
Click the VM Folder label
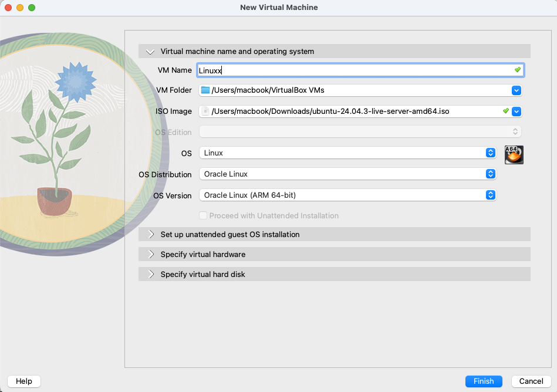(174, 90)
